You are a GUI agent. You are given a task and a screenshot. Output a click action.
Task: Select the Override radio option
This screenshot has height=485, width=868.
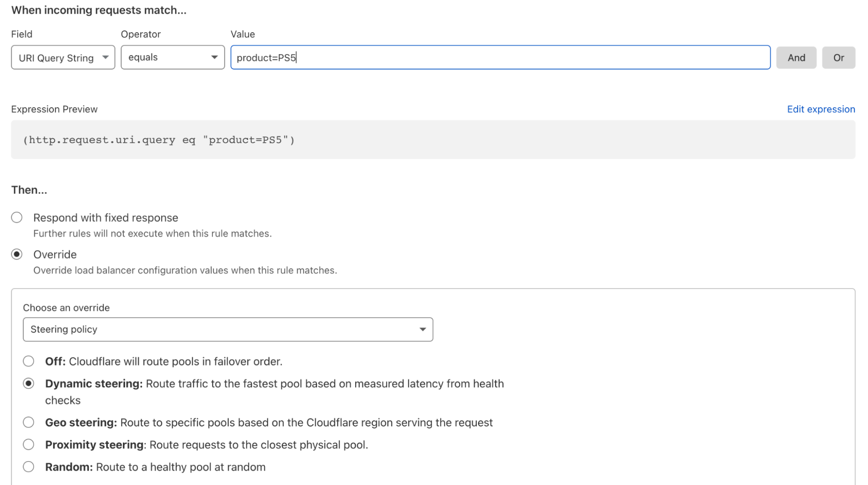tap(17, 254)
